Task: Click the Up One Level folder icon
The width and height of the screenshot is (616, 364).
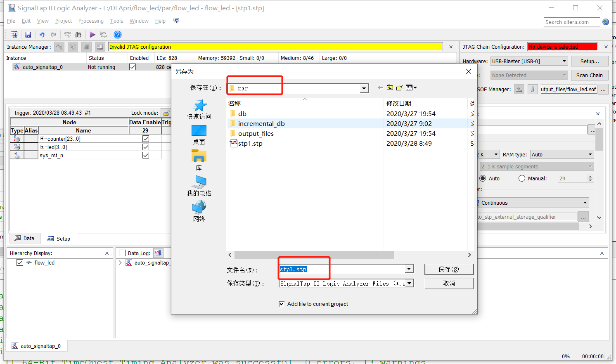Action: tap(389, 88)
